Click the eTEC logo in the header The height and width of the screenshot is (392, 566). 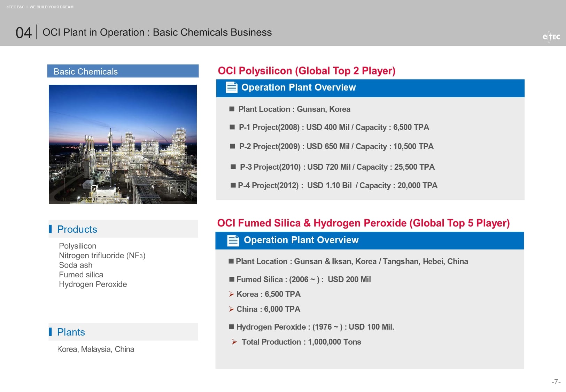pyautogui.click(x=551, y=37)
